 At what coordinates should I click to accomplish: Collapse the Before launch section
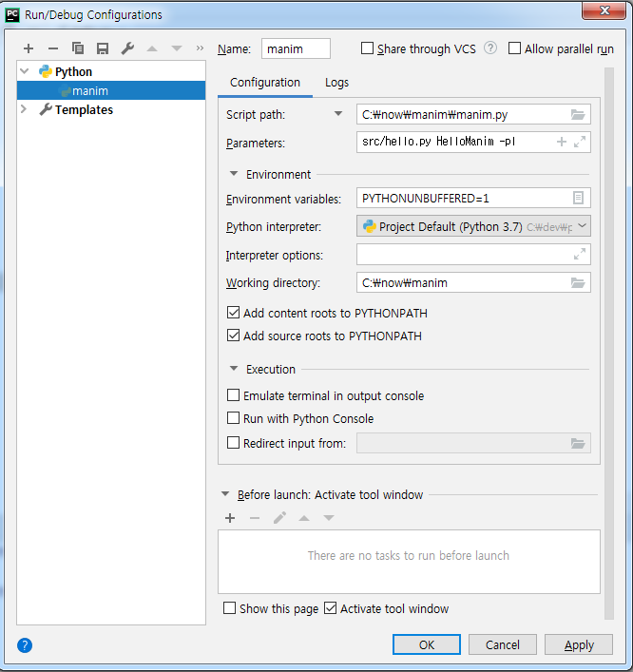coord(225,494)
